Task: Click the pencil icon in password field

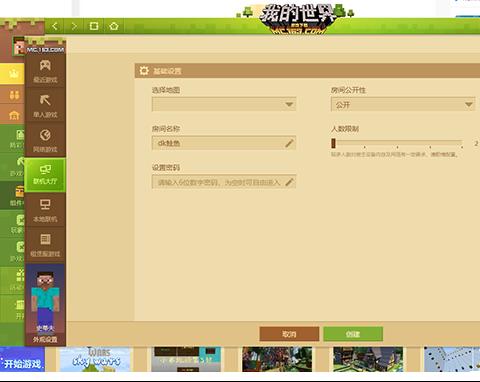Action: click(289, 182)
